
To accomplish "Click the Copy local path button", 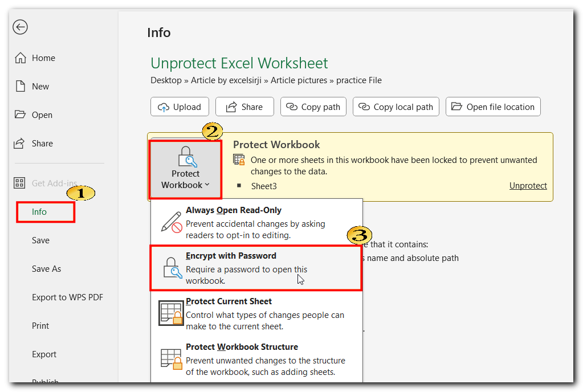I will (x=396, y=107).
